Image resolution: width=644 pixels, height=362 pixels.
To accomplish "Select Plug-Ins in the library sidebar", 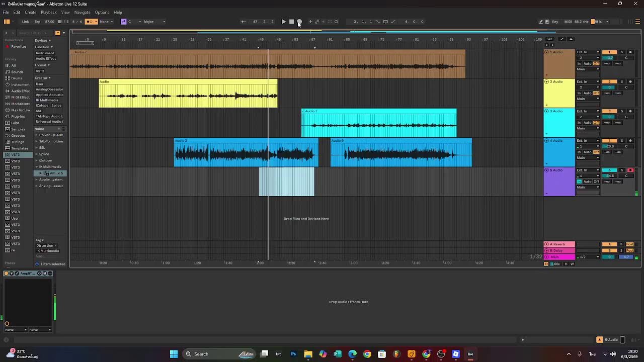I will point(18,116).
